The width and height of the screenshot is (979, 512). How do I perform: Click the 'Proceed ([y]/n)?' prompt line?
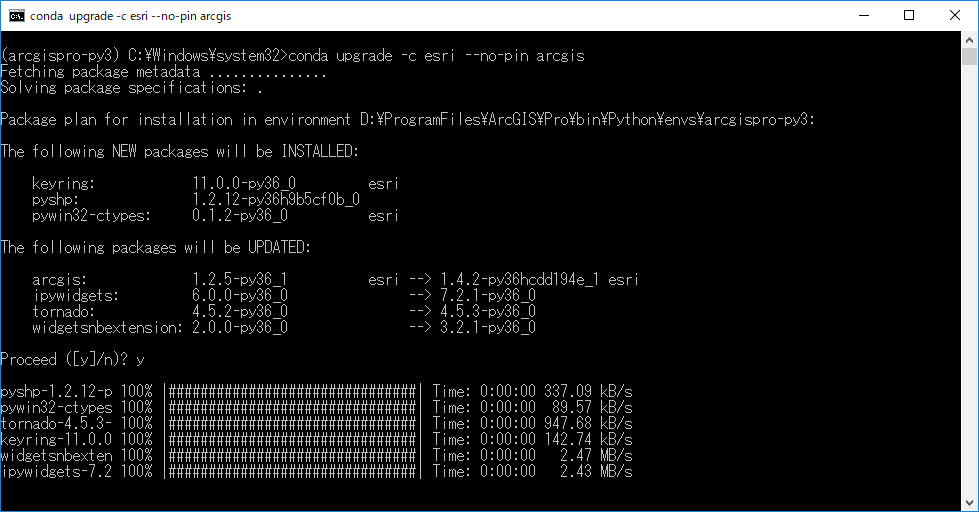75,359
